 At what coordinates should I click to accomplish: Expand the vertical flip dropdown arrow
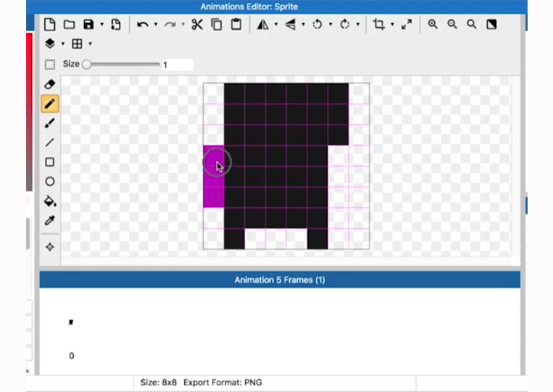(x=303, y=25)
